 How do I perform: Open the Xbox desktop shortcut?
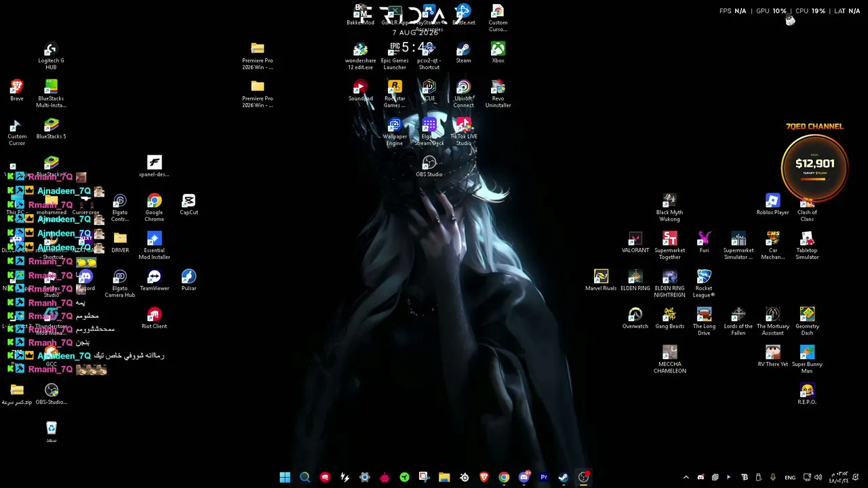coord(498,54)
